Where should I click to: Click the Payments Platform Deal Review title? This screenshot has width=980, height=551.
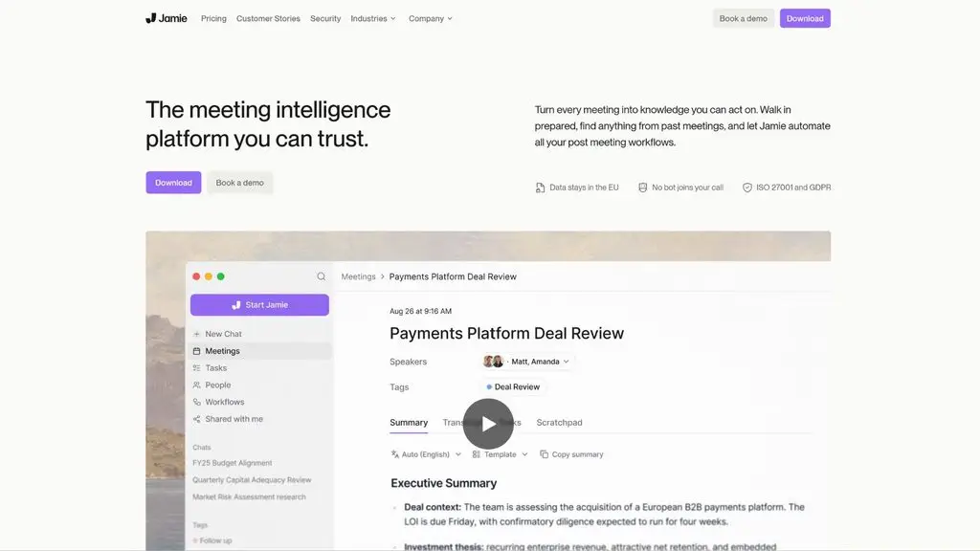pyautogui.click(x=507, y=333)
